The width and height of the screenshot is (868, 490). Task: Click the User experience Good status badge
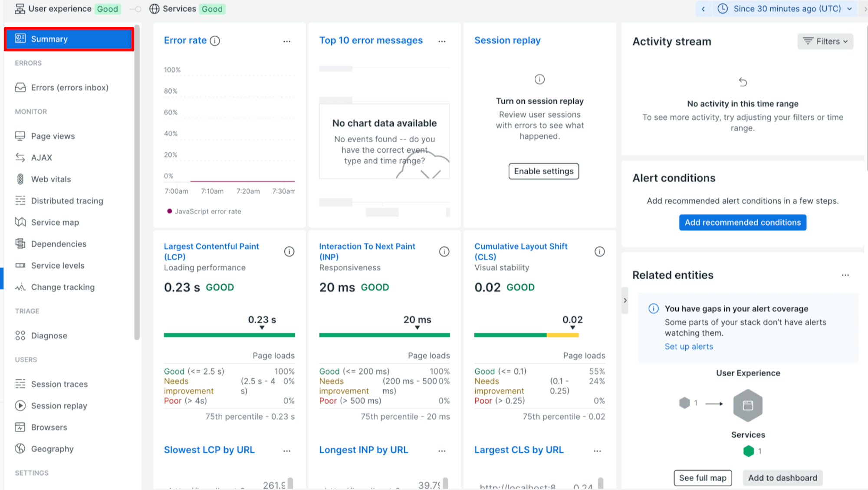pyautogui.click(x=108, y=9)
